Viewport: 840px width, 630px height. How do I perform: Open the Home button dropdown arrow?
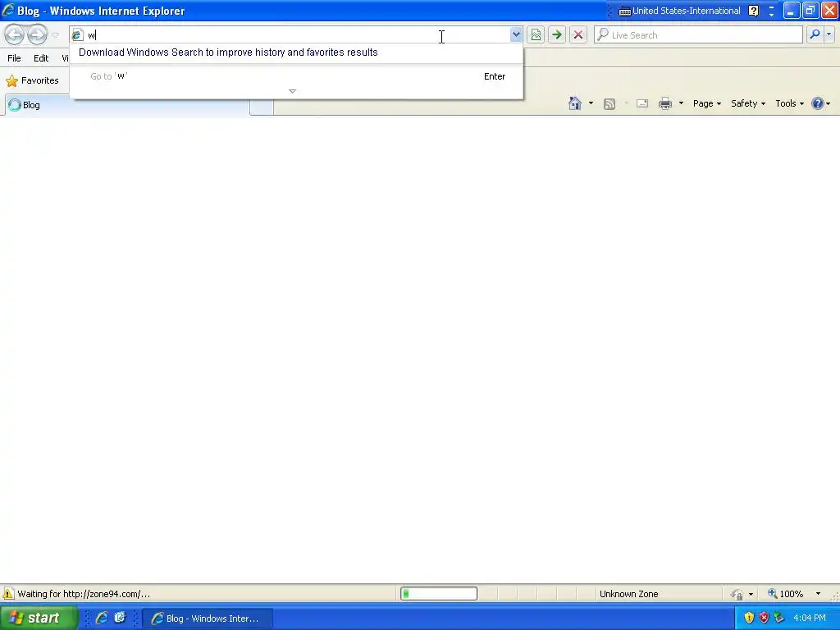pos(591,103)
